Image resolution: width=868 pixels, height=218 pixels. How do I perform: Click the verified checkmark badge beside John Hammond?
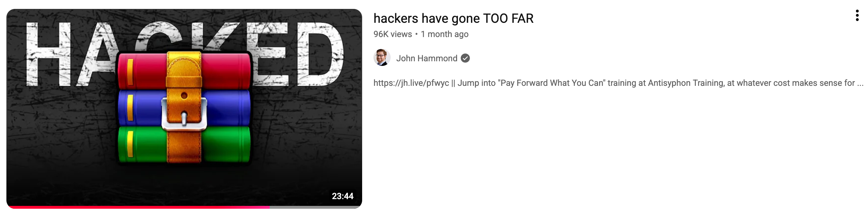(x=465, y=58)
